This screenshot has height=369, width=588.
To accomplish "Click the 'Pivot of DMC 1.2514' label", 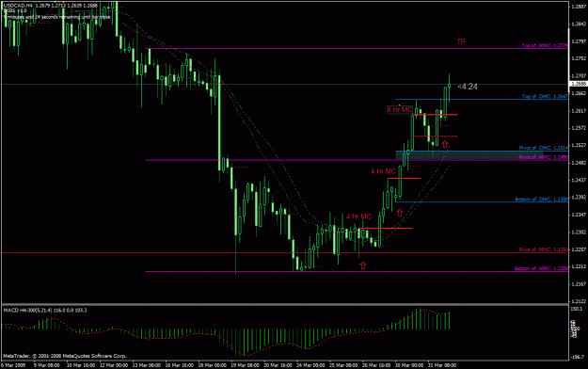I will pyautogui.click(x=544, y=148).
